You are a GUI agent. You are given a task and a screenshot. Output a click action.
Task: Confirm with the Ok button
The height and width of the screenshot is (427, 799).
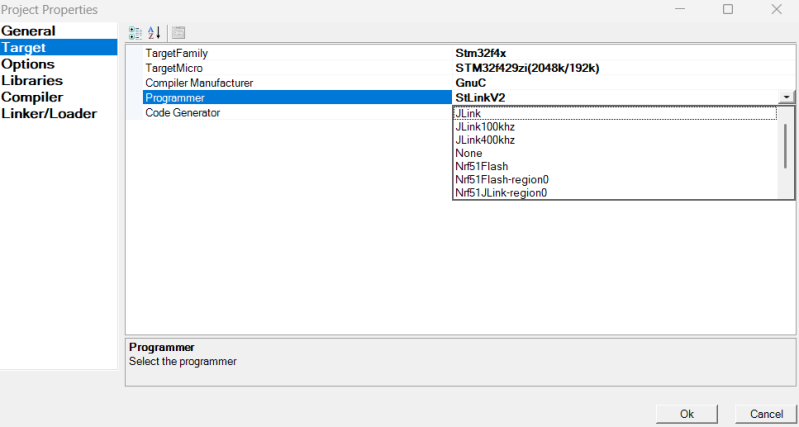click(686, 414)
